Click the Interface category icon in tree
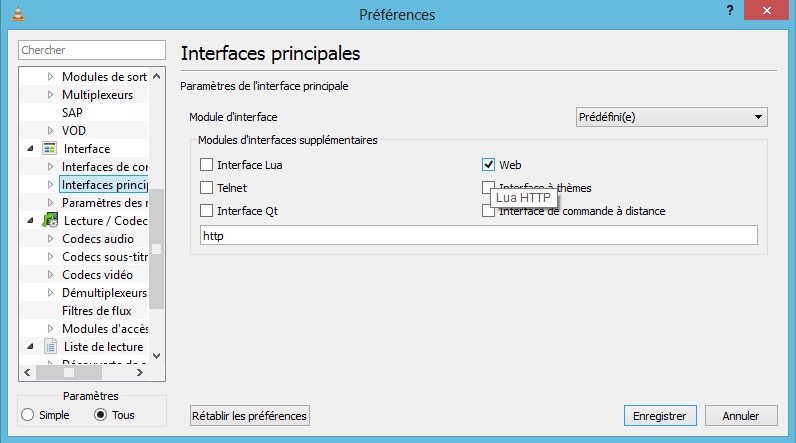Image resolution: width=796 pixels, height=443 pixels. pos(49,149)
